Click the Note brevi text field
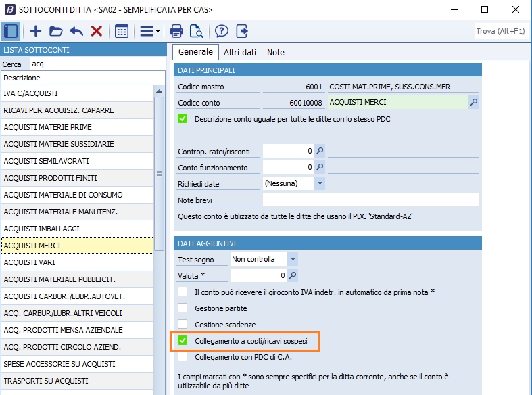 370,200
